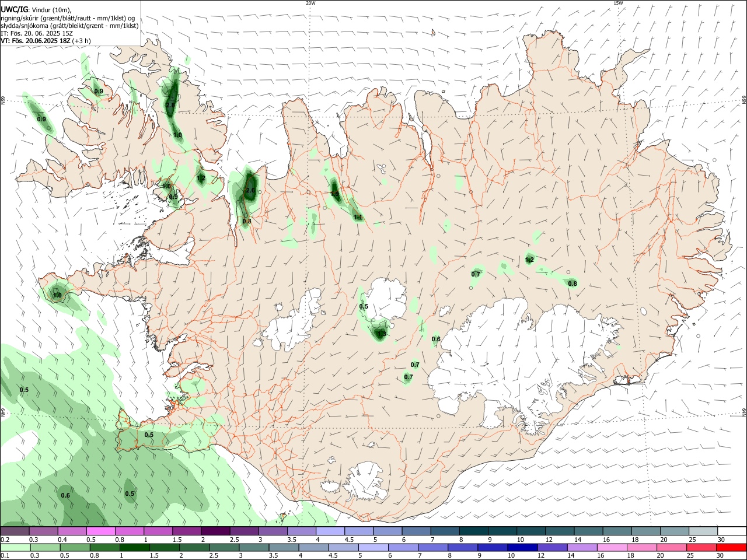Select the 'IT: Fös. 20. 06. 2025 15Z' line
This screenshot has height=560, width=747.
pos(37,33)
